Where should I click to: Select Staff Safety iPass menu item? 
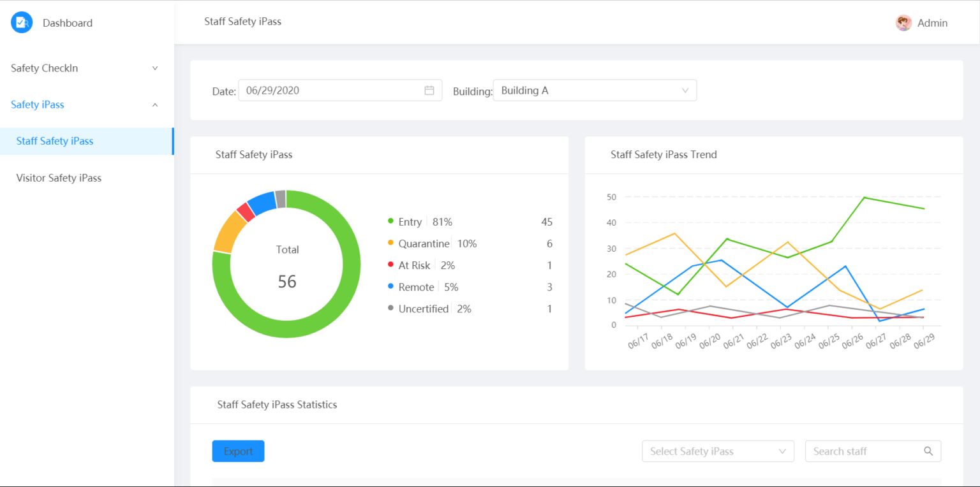tap(55, 141)
